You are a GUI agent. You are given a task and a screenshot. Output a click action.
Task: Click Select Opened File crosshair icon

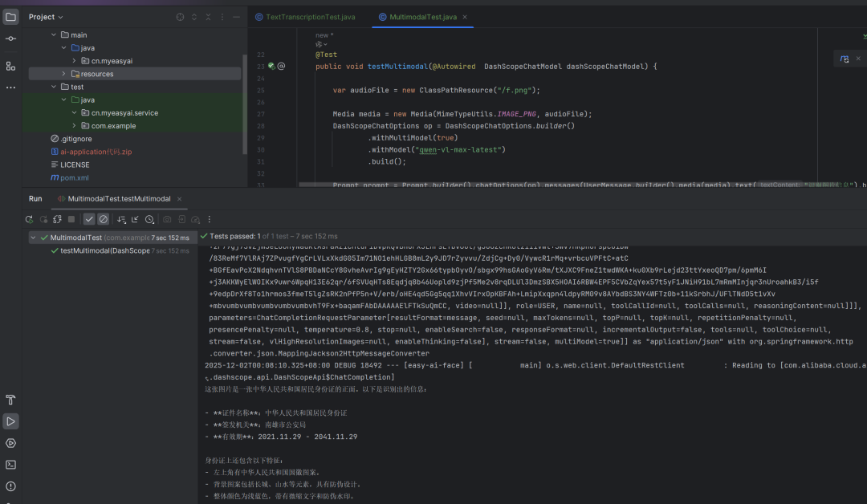point(180,17)
